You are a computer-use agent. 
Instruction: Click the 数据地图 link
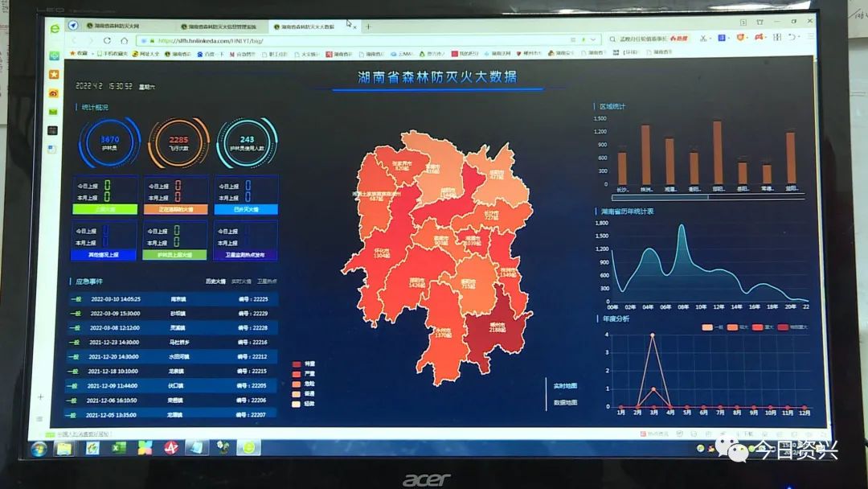(565, 402)
